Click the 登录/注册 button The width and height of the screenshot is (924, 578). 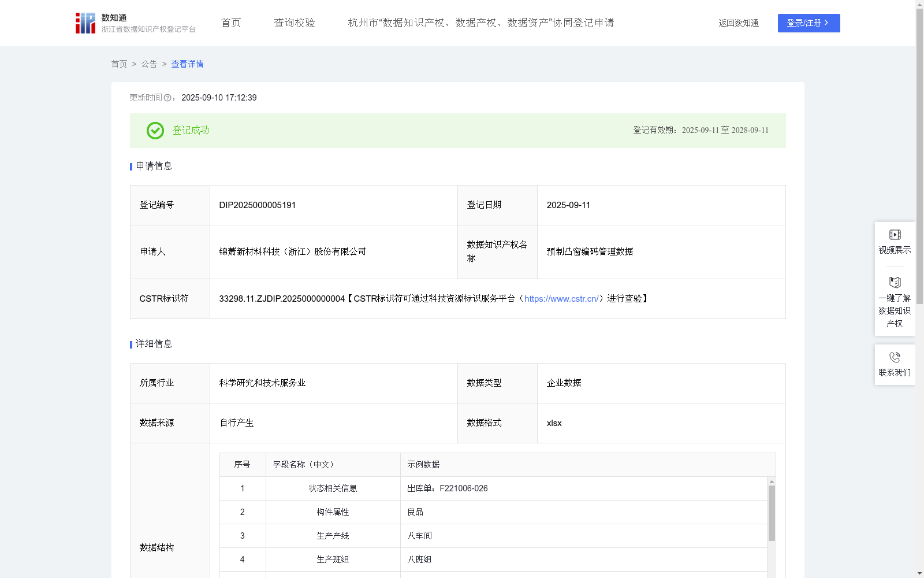[x=808, y=23]
